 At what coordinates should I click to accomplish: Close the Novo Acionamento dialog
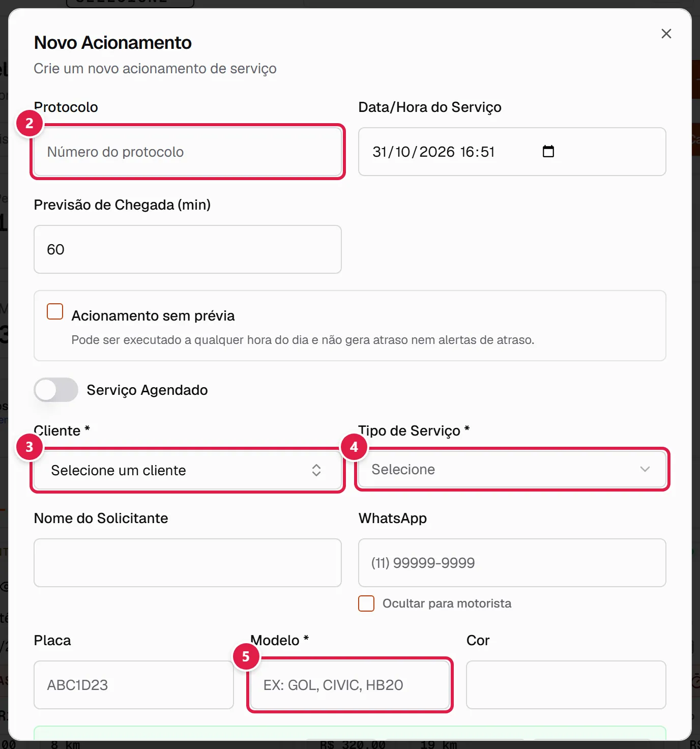[666, 34]
